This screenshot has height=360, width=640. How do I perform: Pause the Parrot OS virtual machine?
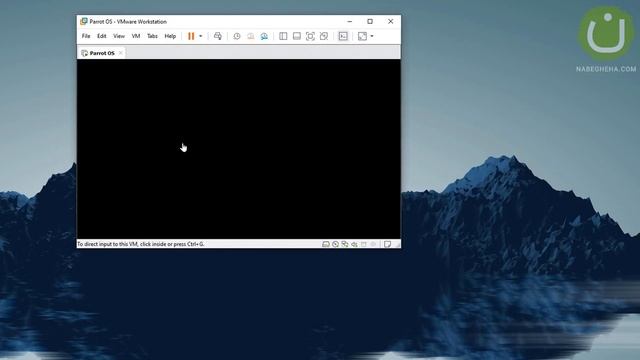tap(191, 36)
